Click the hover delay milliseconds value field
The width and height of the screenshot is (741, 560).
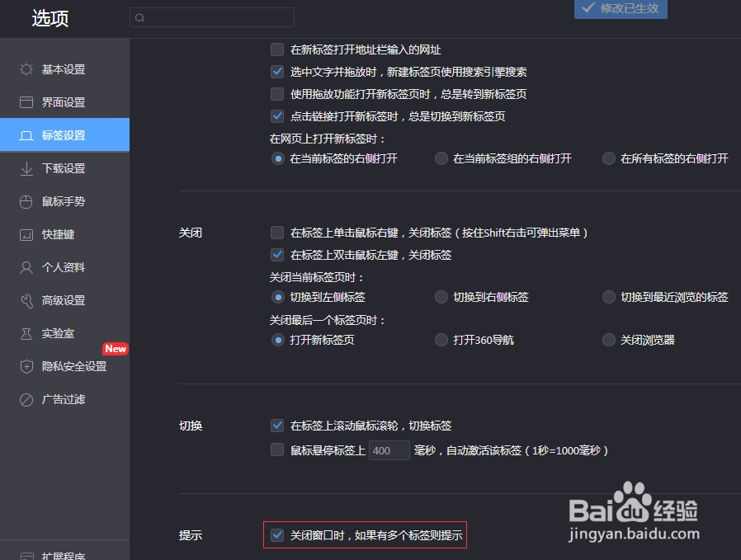(x=389, y=449)
